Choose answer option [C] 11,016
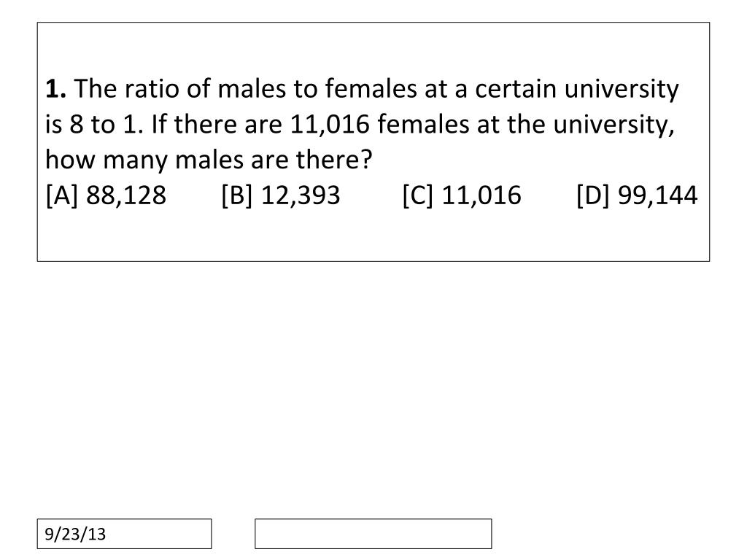 [x=462, y=195]
